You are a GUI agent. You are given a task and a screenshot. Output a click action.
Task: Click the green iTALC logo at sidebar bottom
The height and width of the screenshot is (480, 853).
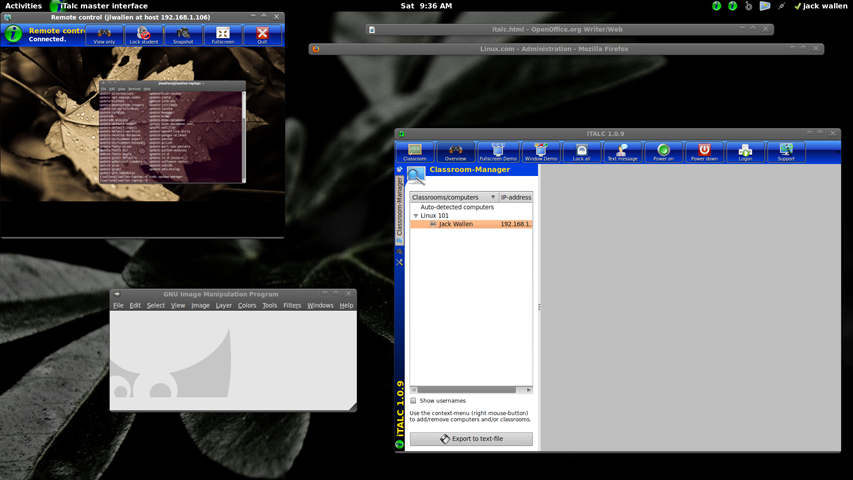399,444
